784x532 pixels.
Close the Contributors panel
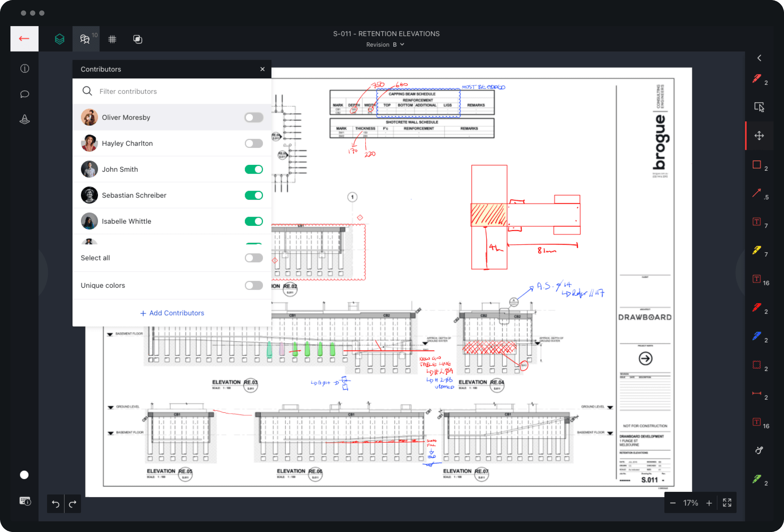(262, 69)
